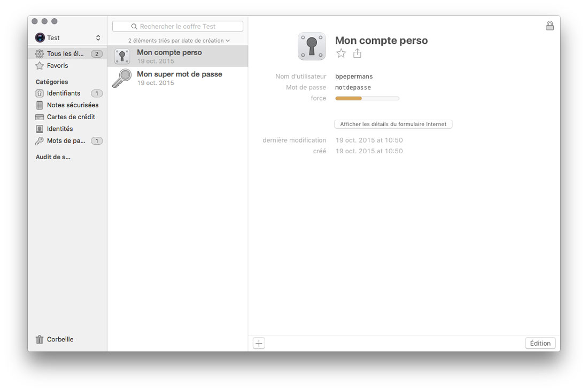Select the Cartes de crédit category
This screenshot has height=391, width=588.
67,117
